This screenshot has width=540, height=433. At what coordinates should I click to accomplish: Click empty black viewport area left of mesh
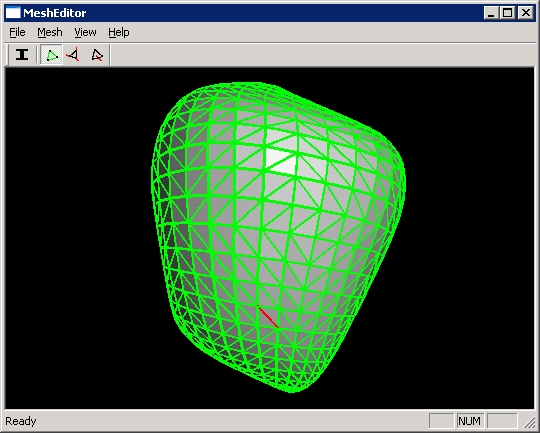[x=76, y=238]
